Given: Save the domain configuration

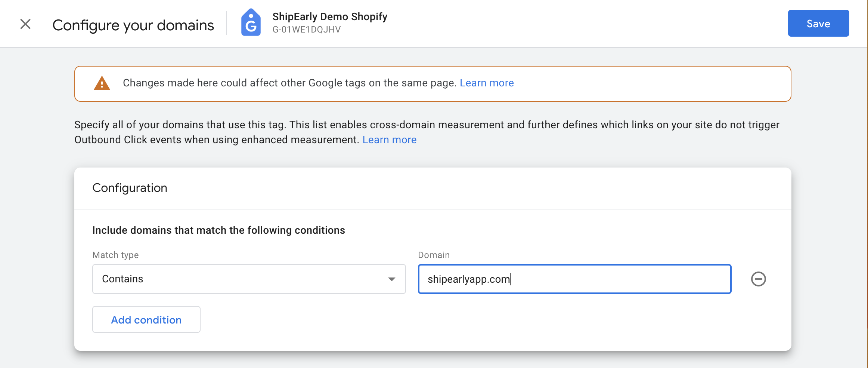Looking at the screenshot, I should coord(818,23).
